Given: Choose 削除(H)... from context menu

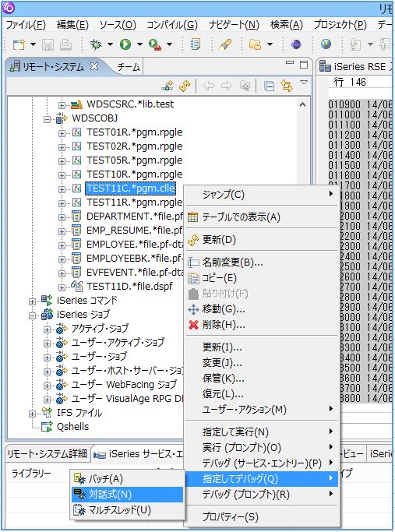Looking at the screenshot, I should [262, 325].
